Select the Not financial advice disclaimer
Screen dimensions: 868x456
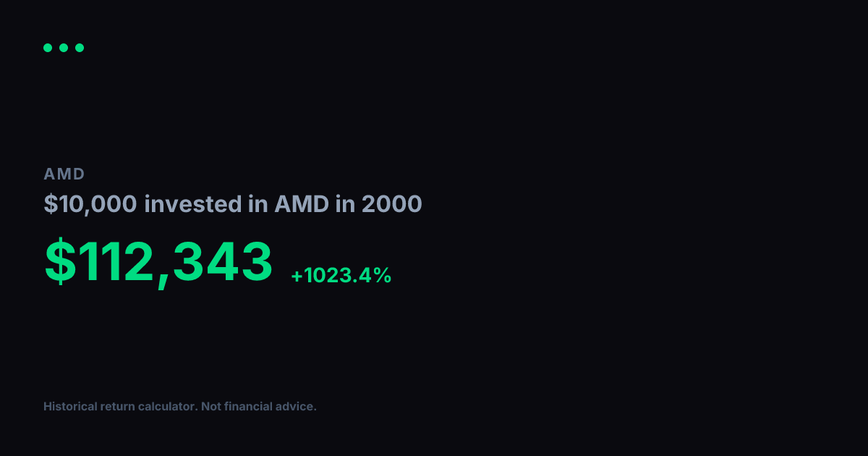[x=259, y=407]
